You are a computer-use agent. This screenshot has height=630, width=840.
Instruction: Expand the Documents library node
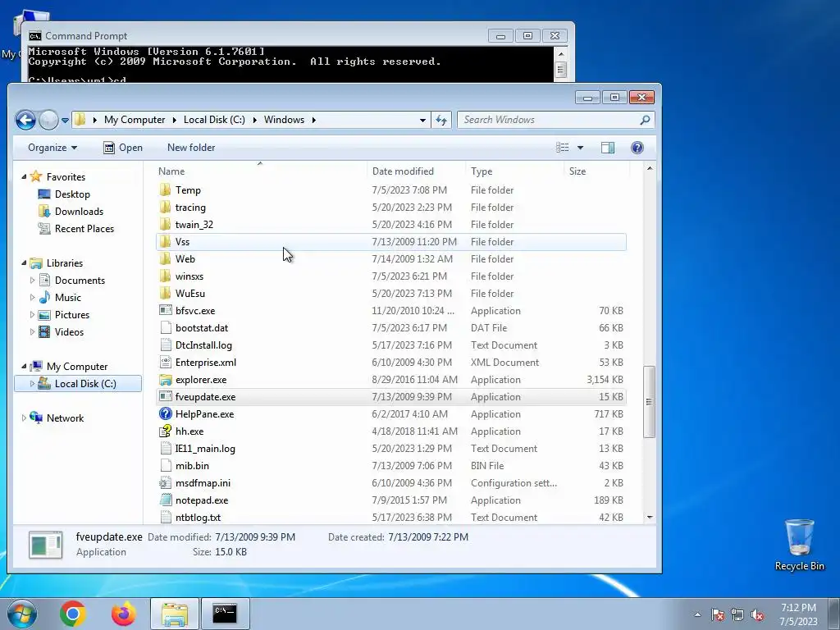click(32, 281)
